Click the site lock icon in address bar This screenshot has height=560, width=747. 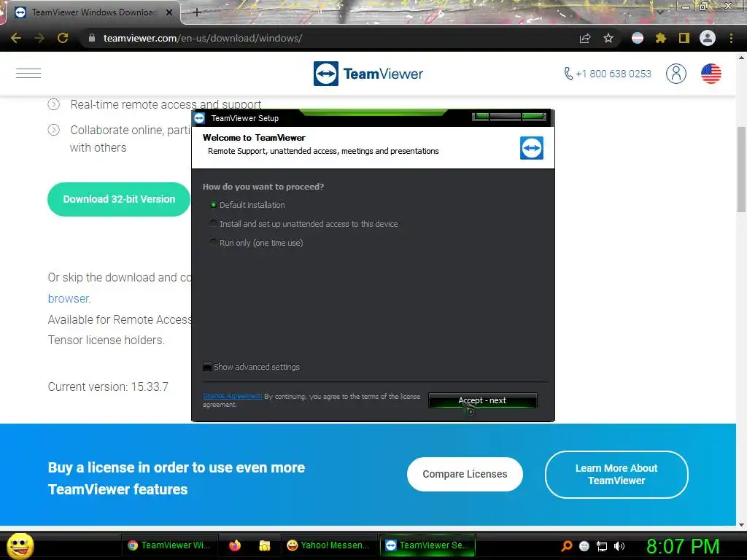click(x=92, y=38)
